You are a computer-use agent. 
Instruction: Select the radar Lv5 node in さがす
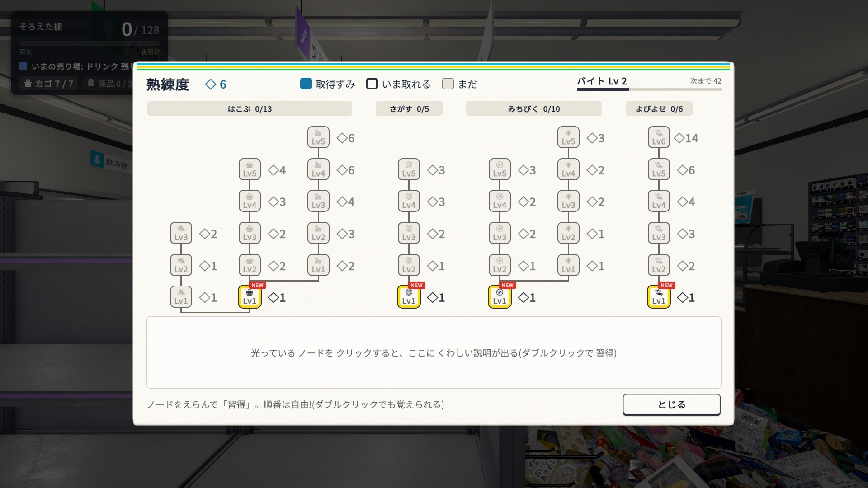point(409,169)
